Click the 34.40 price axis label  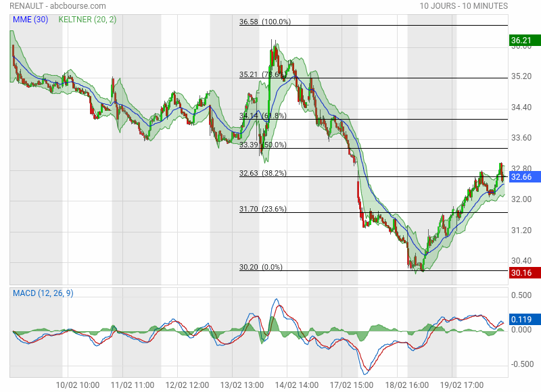point(521,107)
